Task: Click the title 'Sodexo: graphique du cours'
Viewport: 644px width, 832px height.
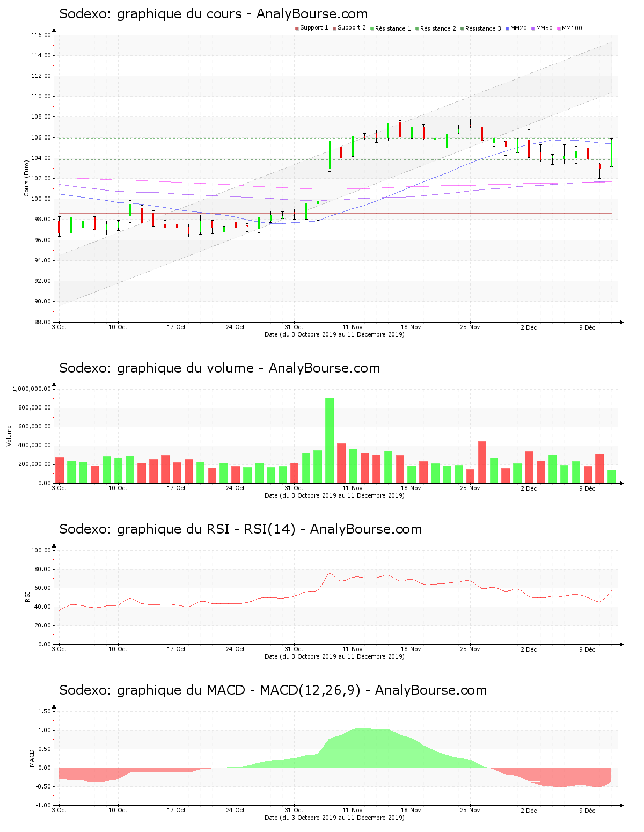Action: click(x=214, y=14)
